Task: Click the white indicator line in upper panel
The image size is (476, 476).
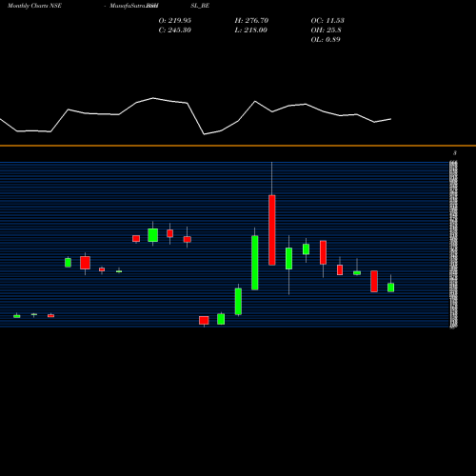Action: tap(195, 116)
